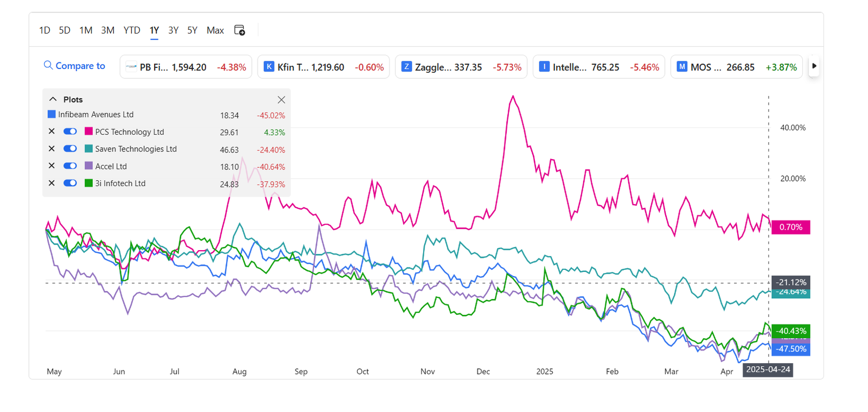Remove PCS Technology Ltd using its X icon

tap(52, 131)
